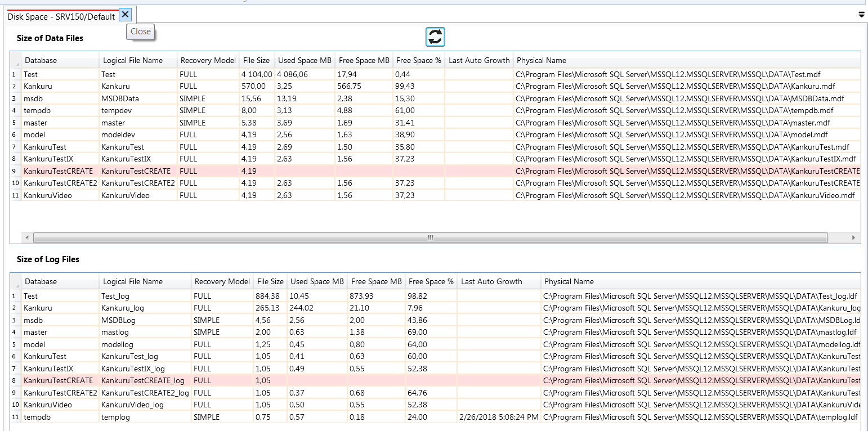Click the 244,02 used space cell
This screenshot has height=431, width=868.
[317, 308]
